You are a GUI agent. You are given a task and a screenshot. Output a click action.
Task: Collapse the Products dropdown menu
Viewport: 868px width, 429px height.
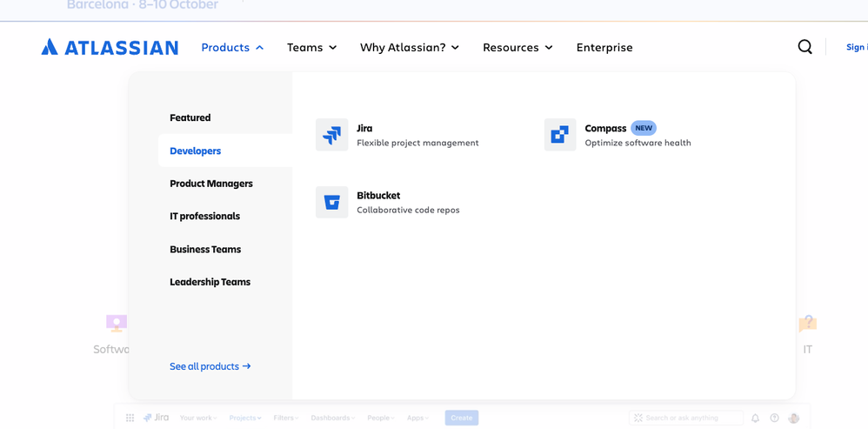click(232, 48)
